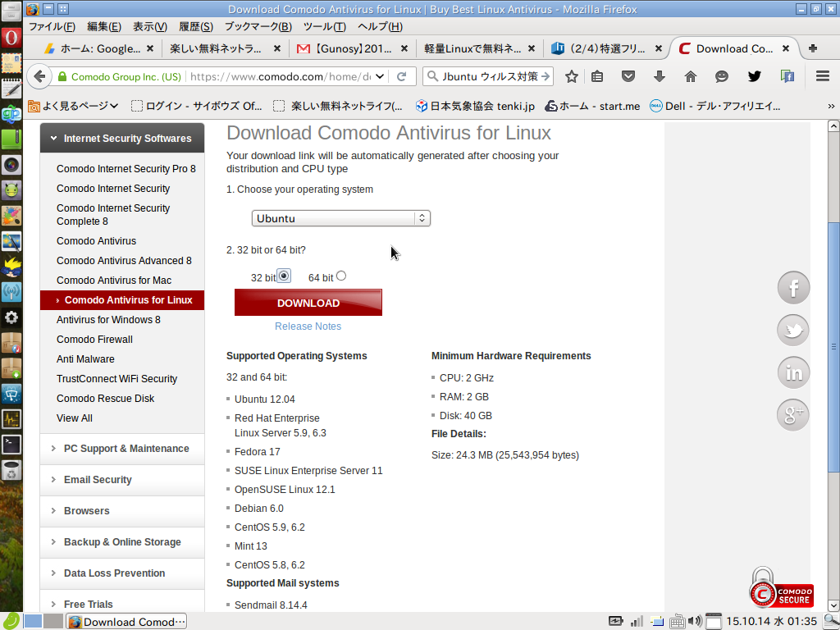
Task: Click the scrollbar up arrow
Action: coord(833,126)
